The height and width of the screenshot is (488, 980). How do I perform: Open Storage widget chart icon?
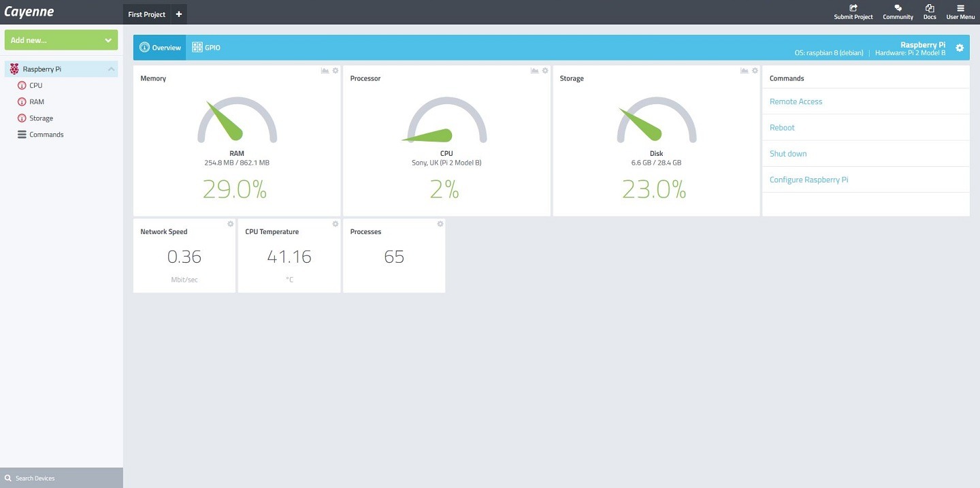point(745,71)
